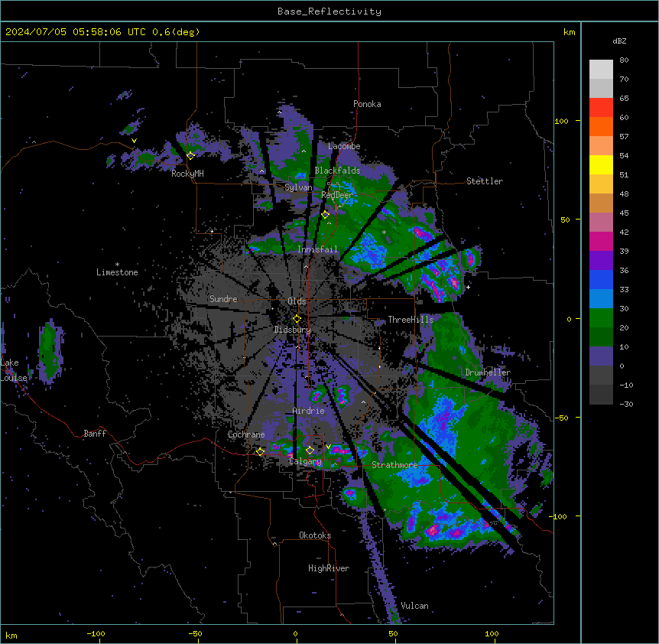
Task: Select the dark gray -10 dBZ swatch
Action: pos(601,395)
